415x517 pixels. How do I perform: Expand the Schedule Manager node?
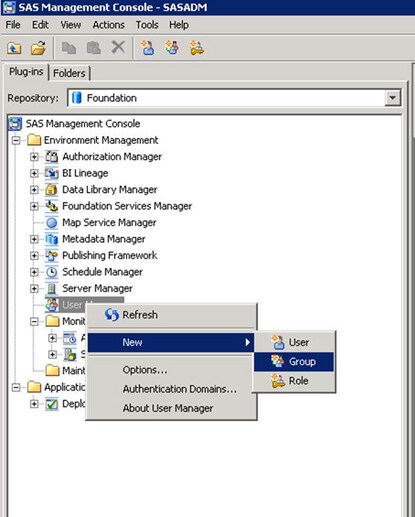[34, 272]
